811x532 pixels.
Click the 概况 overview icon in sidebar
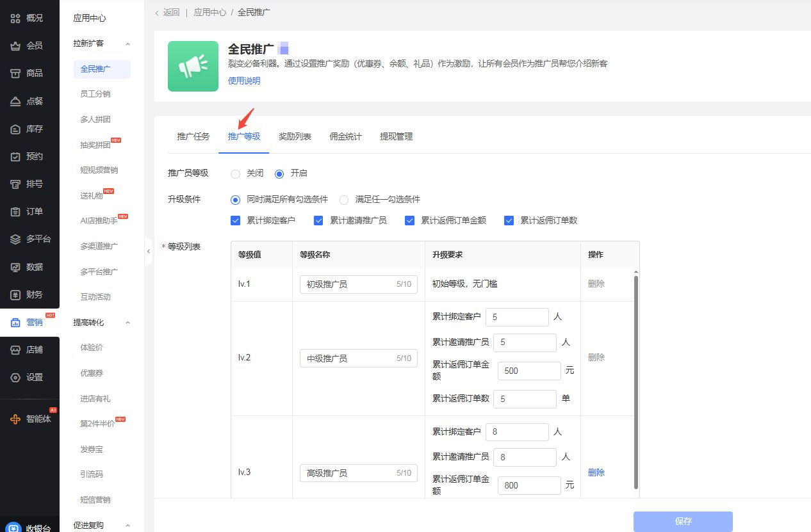(15, 18)
